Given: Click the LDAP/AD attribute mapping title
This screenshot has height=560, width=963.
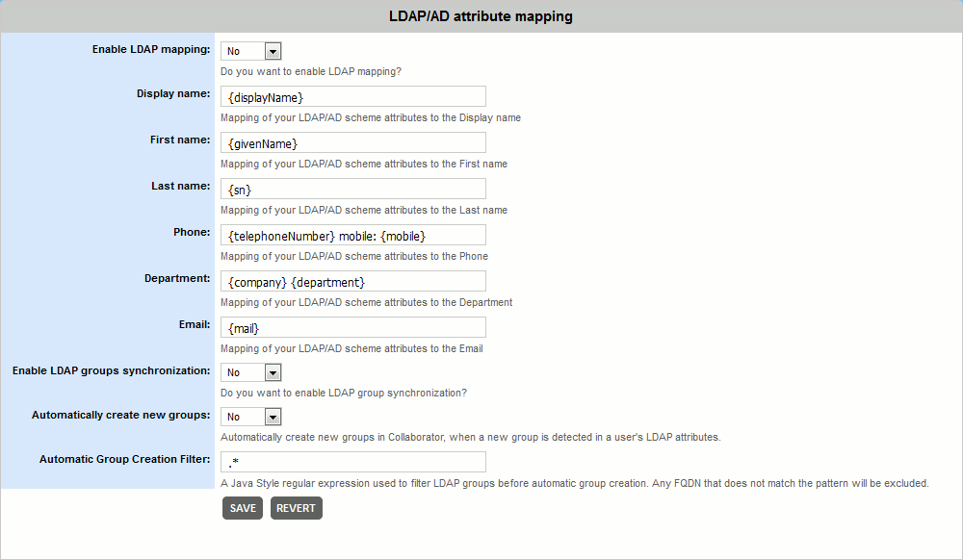Looking at the screenshot, I should 481,15.
